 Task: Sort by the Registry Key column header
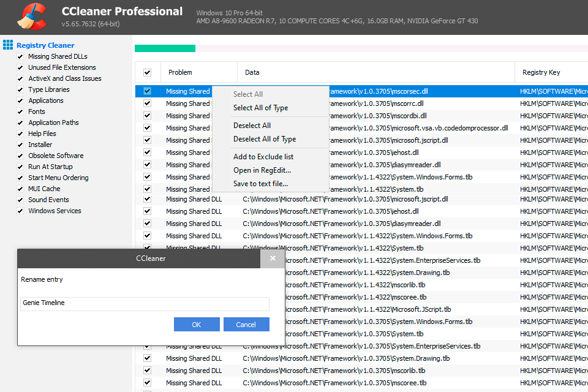click(x=541, y=72)
